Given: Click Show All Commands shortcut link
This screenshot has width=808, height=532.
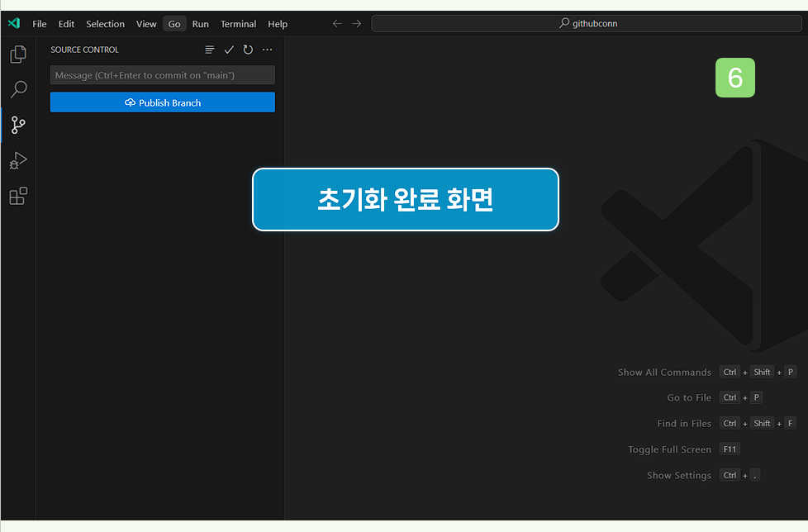Looking at the screenshot, I should tap(665, 372).
